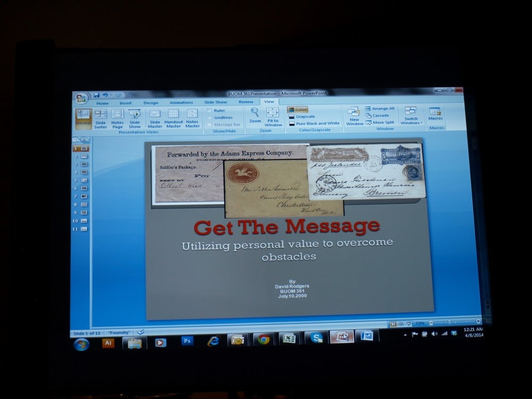Open Microsoft Word from the taskbar

(x=367, y=336)
